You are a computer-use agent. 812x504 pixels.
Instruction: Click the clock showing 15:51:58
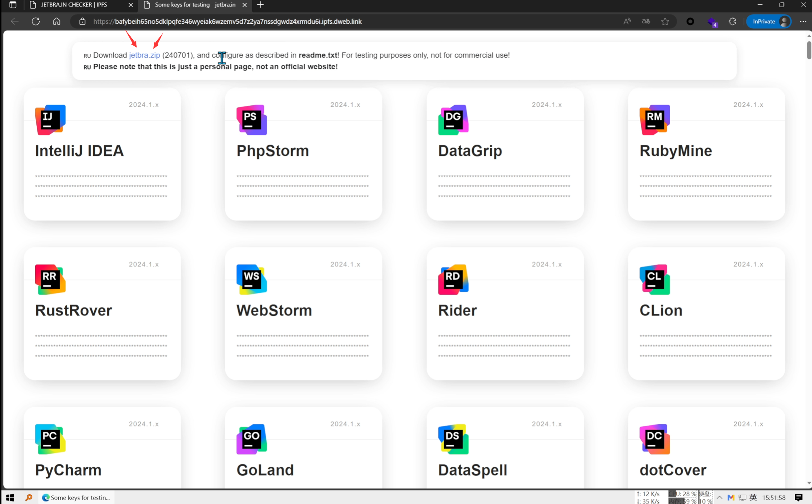(x=774, y=498)
